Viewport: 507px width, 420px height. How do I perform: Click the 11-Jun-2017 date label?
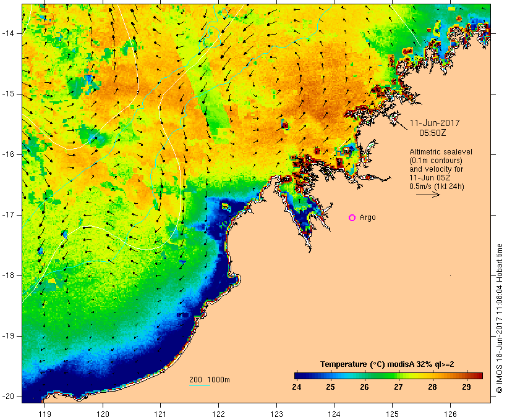tap(435, 123)
